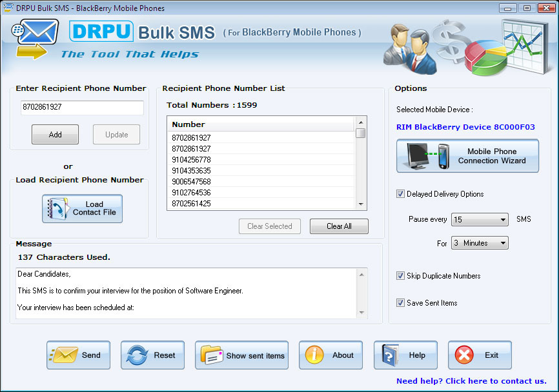The image size is (559, 392).
Task: Select number 8702561425 in list
Action: pos(261,204)
